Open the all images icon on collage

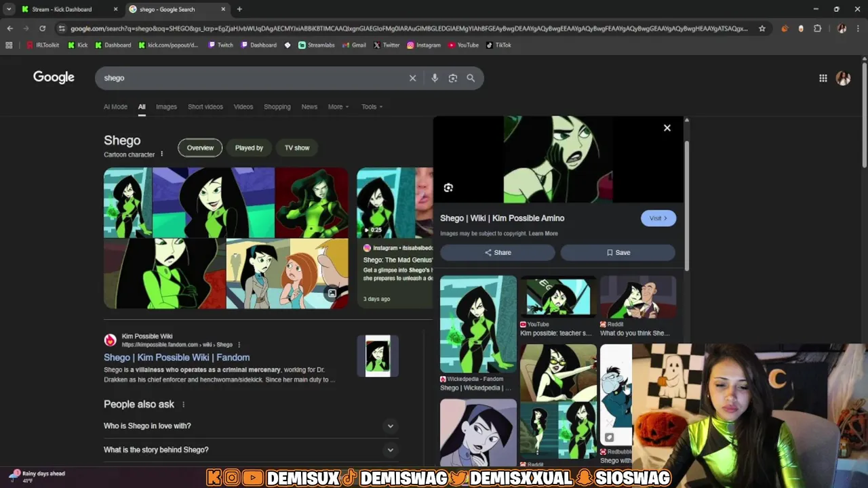[x=332, y=293]
